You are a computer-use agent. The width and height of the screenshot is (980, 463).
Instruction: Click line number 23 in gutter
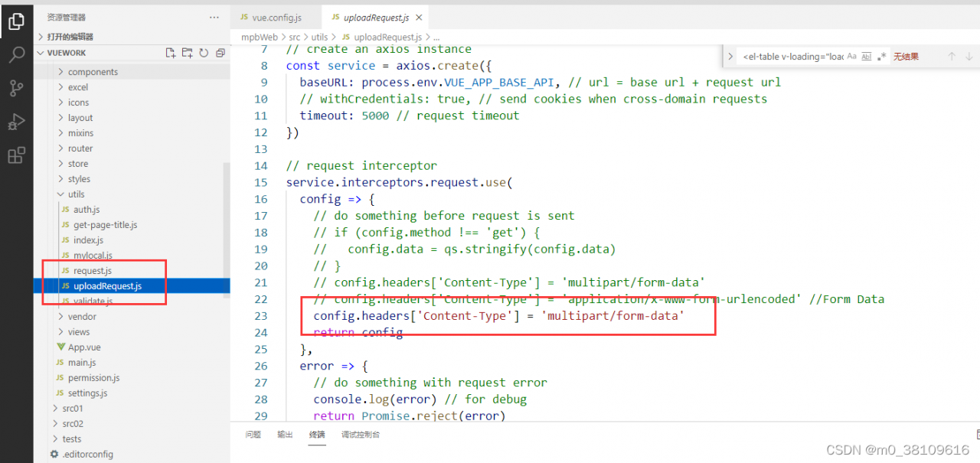click(260, 316)
